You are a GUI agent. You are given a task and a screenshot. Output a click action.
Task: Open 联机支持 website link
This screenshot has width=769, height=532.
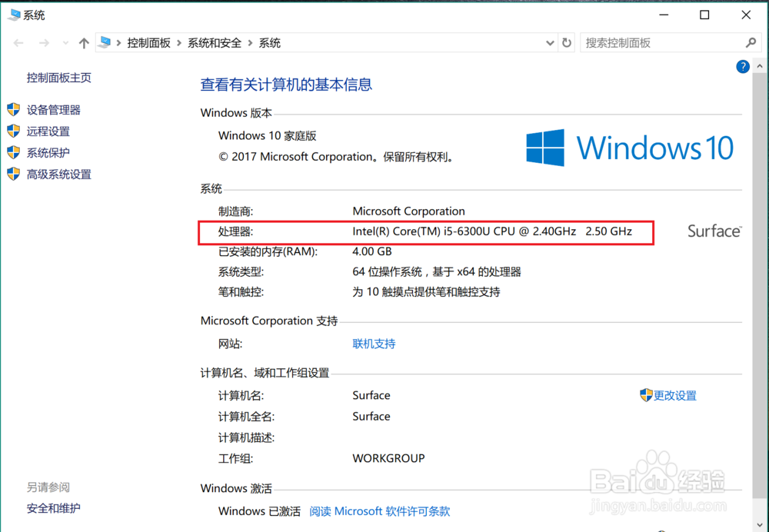tap(374, 344)
